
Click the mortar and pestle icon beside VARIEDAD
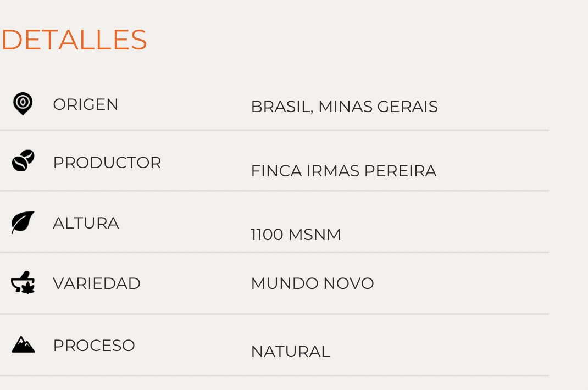pos(23,282)
